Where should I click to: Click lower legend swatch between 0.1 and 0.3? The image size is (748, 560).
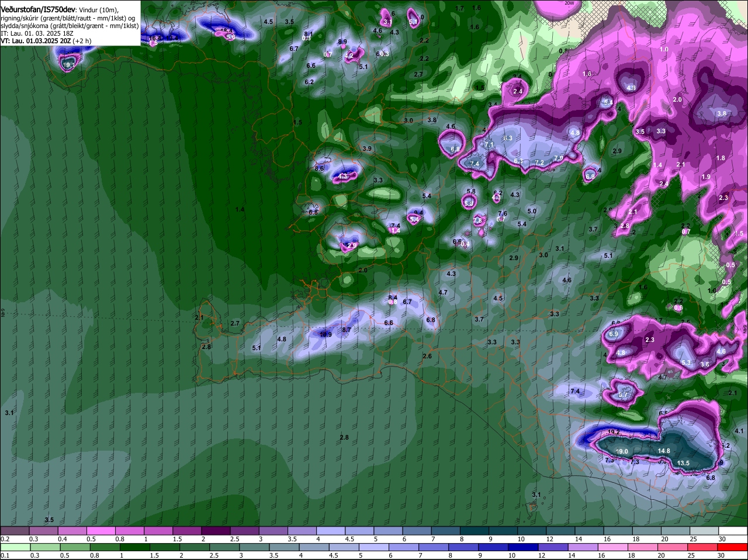(15, 547)
